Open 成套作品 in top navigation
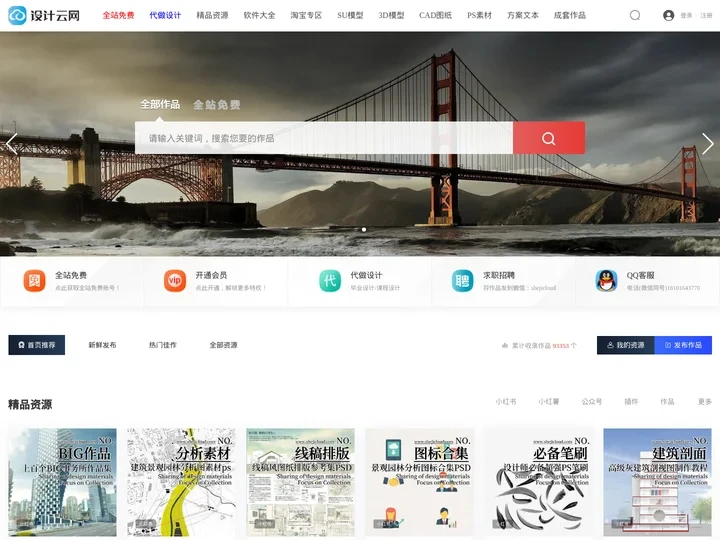Screen dimensions: 720x540 click(x=570, y=16)
